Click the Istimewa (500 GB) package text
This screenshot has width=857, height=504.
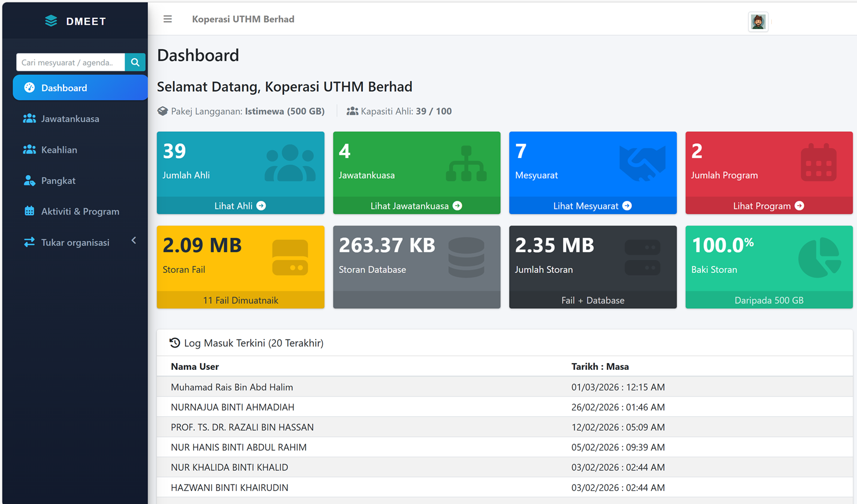(x=285, y=111)
